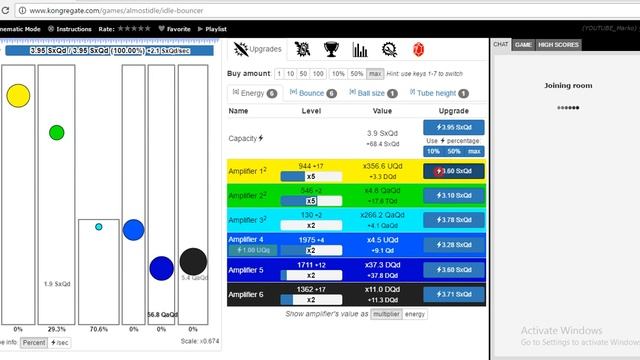Switch tube info to energy per sec
This screenshot has width=640, height=360.
tap(60, 343)
